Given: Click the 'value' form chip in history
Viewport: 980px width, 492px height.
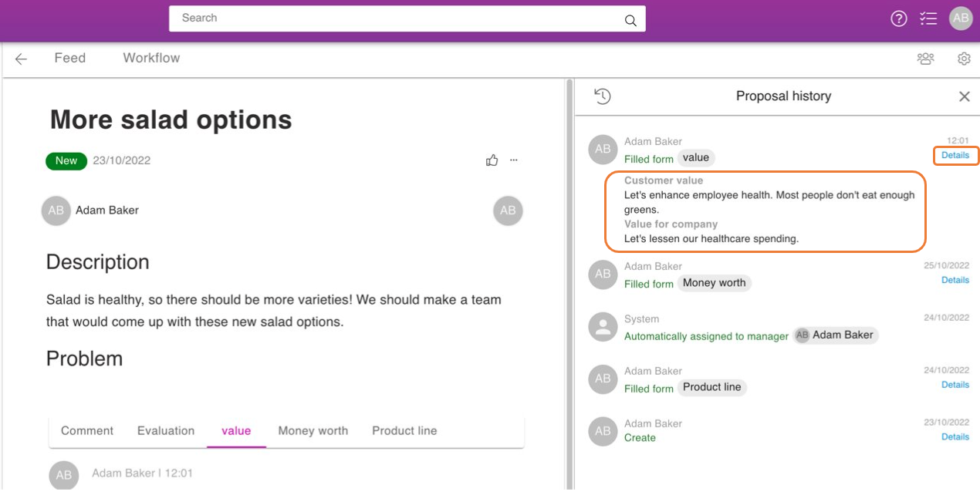Looking at the screenshot, I should [696, 157].
